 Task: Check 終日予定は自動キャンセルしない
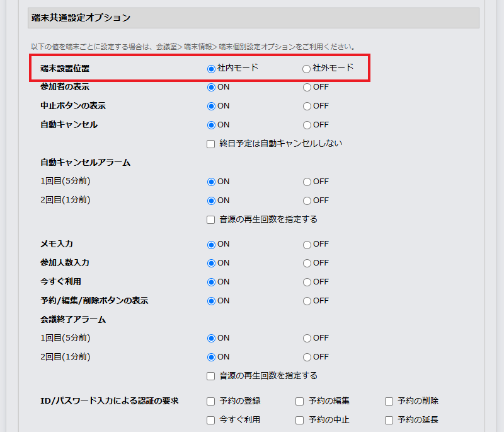[x=211, y=144]
